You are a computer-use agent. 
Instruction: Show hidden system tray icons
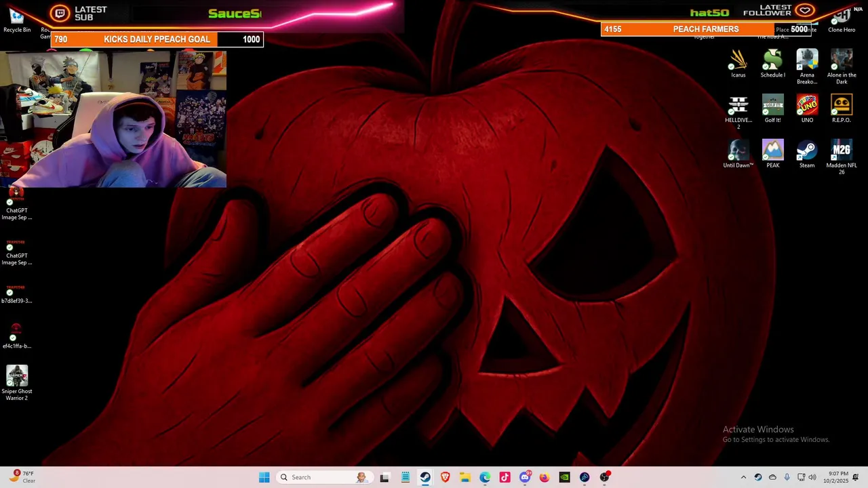point(743,477)
